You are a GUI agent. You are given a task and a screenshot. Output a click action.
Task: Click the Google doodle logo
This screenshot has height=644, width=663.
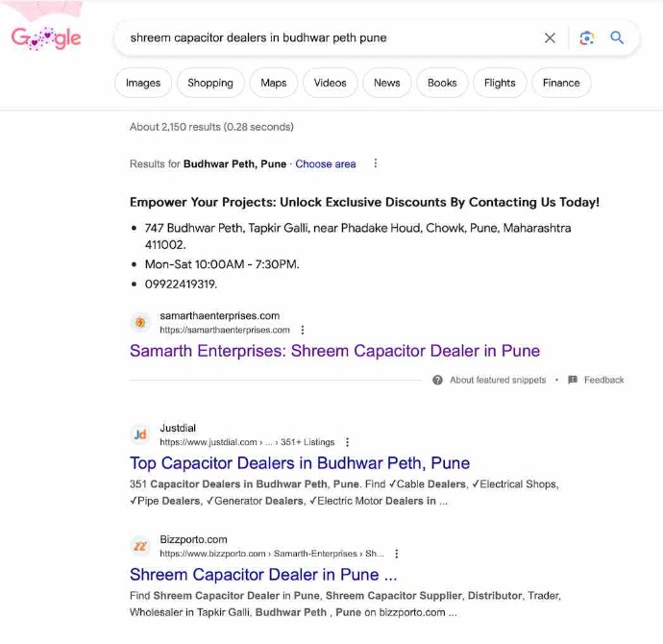(x=46, y=38)
